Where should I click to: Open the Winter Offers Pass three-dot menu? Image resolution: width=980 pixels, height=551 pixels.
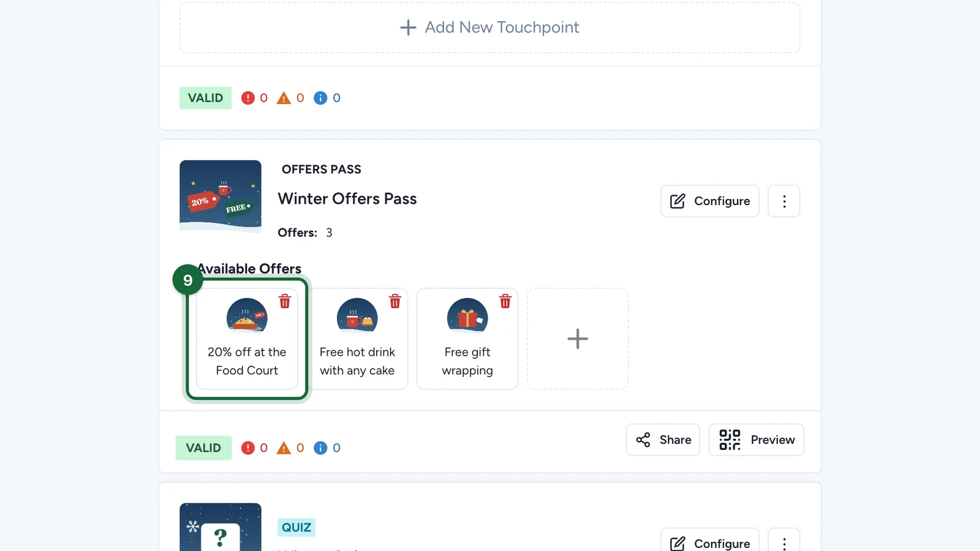tap(784, 201)
